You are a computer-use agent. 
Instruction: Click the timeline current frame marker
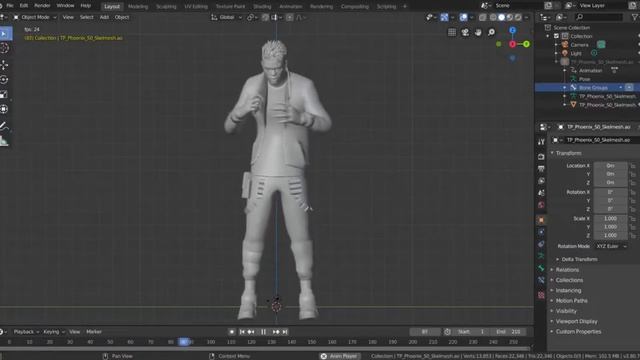184,342
